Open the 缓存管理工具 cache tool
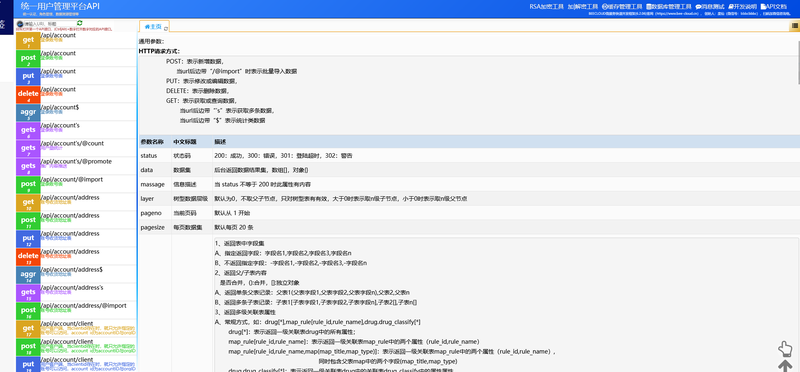This screenshot has width=800, height=372. pyautogui.click(x=622, y=7)
